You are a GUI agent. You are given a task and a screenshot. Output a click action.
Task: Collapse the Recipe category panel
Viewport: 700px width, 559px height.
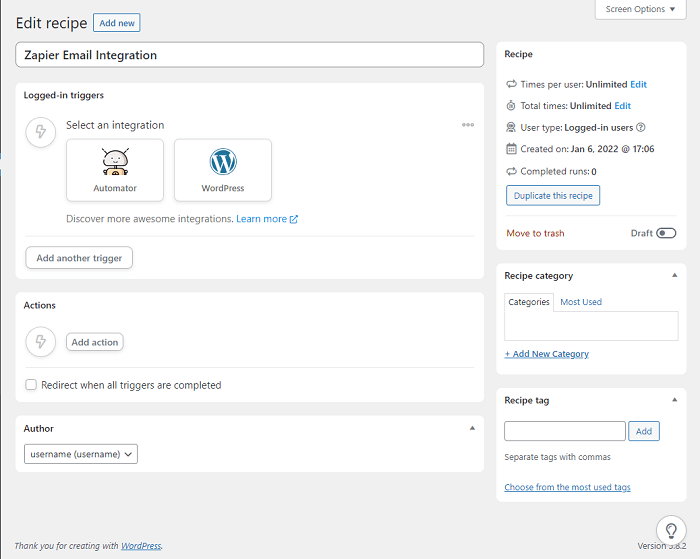(x=675, y=275)
